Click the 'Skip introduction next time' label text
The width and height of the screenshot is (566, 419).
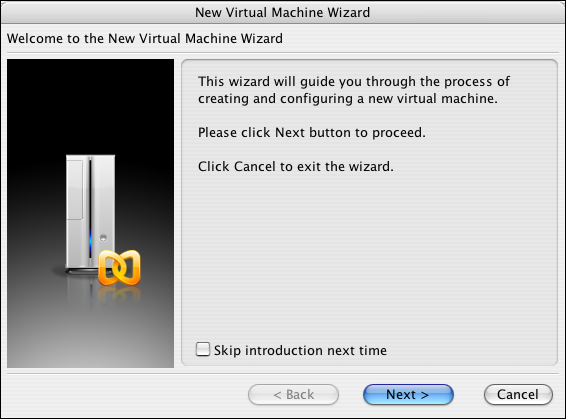[300, 350]
